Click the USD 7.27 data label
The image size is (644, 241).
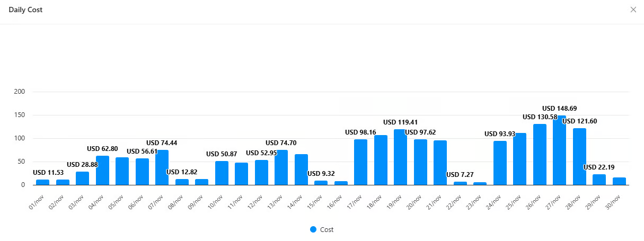point(460,174)
